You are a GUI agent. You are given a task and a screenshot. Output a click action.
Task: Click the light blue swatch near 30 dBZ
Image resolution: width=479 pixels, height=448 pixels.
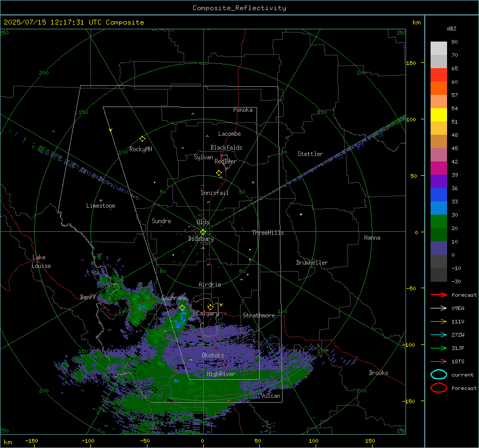tap(439, 208)
